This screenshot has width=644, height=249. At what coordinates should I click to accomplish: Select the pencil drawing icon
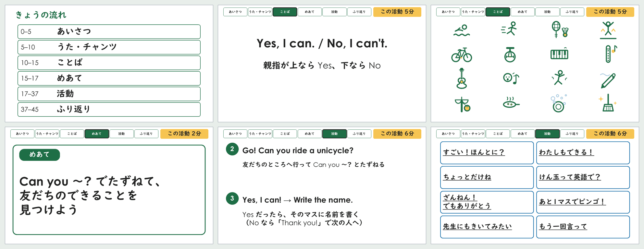pos(608,80)
